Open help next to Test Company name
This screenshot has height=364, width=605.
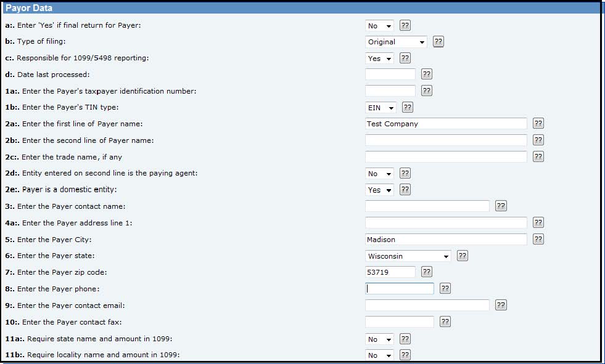(538, 123)
